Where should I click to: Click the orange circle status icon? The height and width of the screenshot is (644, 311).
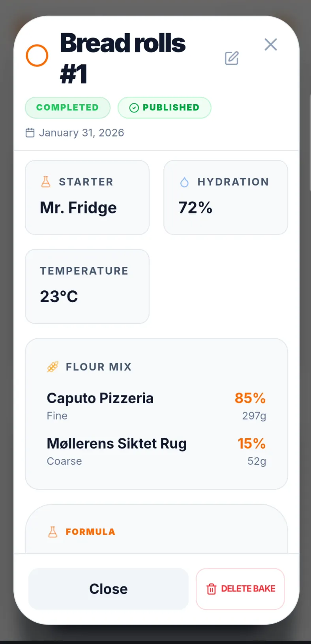point(37,56)
